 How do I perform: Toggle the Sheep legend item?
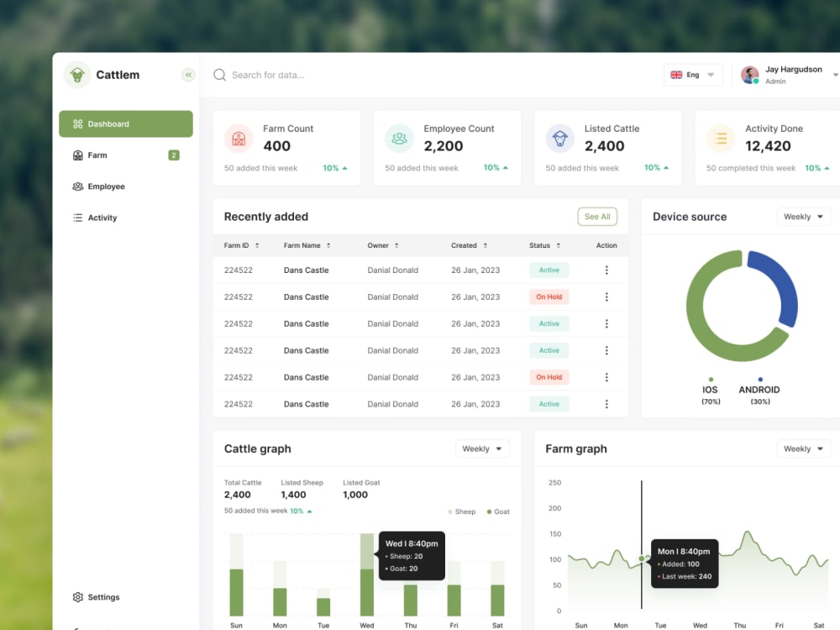(462, 512)
